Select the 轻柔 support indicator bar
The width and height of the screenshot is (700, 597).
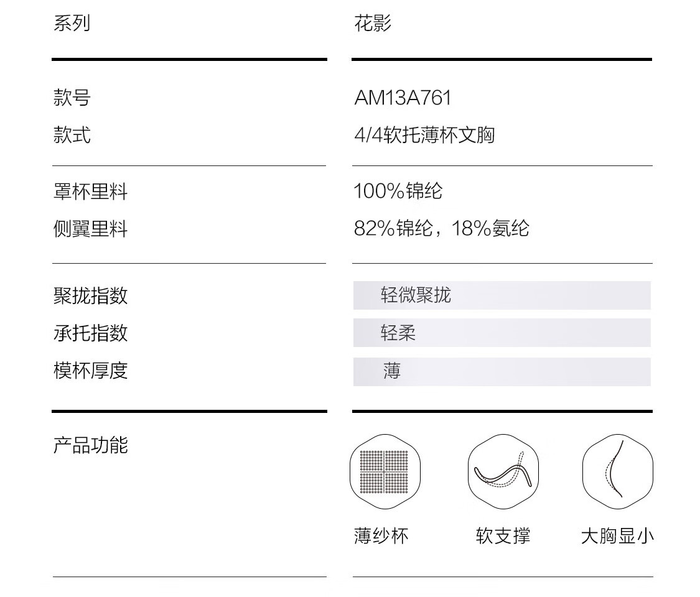(x=502, y=333)
